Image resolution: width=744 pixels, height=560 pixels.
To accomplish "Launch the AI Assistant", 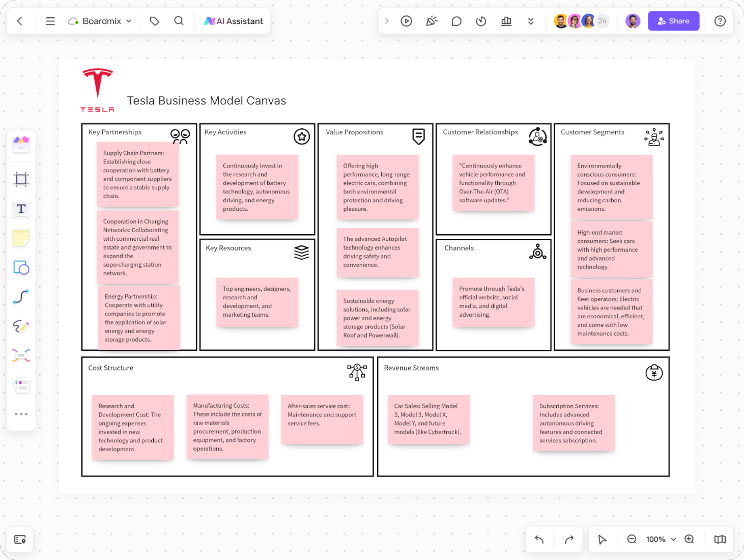I will (234, 21).
